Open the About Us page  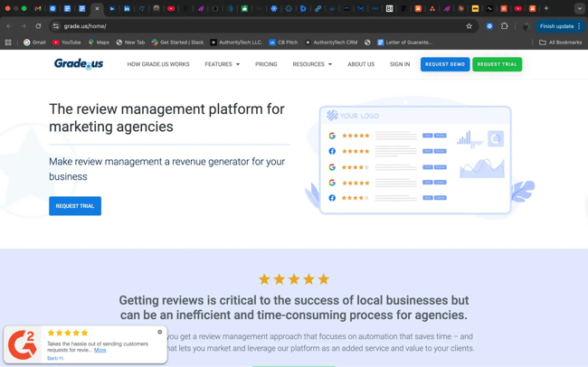[x=361, y=64]
